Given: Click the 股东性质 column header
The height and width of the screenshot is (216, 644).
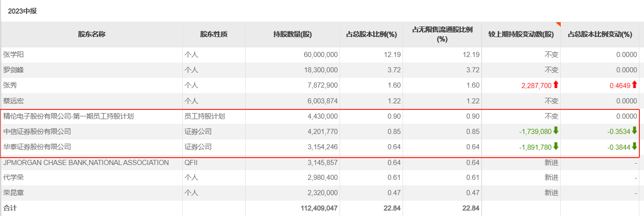Looking at the screenshot, I should tap(214, 34).
